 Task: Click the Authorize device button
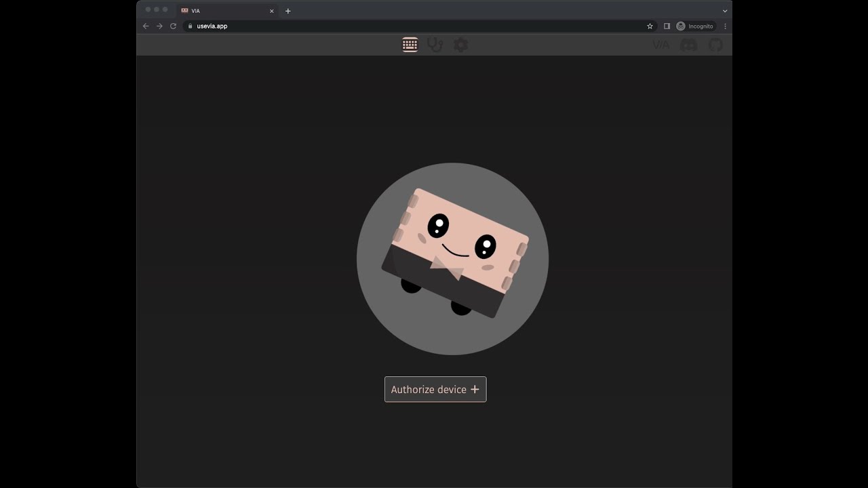pyautogui.click(x=435, y=389)
